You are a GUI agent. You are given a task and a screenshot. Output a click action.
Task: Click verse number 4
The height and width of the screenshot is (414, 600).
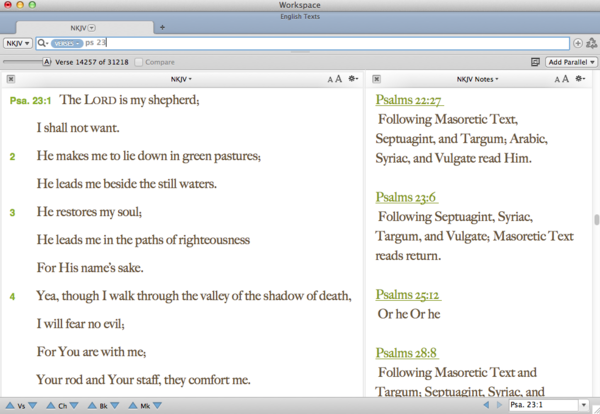click(x=12, y=297)
